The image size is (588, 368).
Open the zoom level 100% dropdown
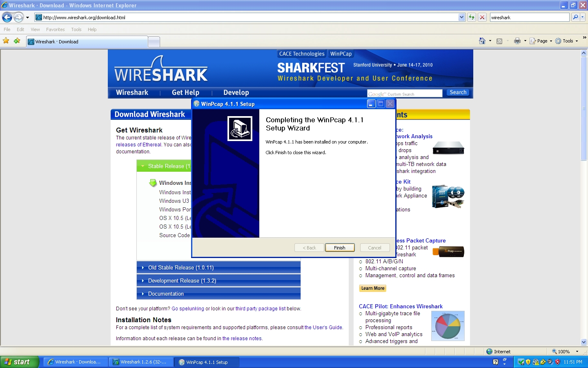(x=577, y=352)
